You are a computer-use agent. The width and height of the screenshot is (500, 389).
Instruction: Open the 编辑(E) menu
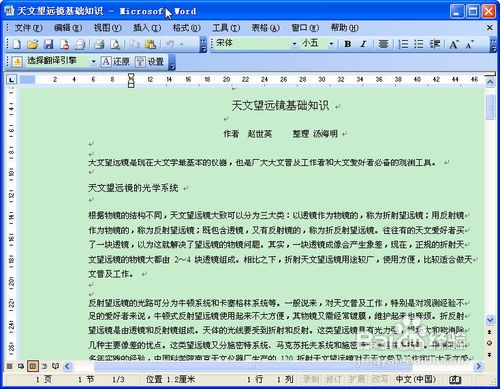point(68,28)
